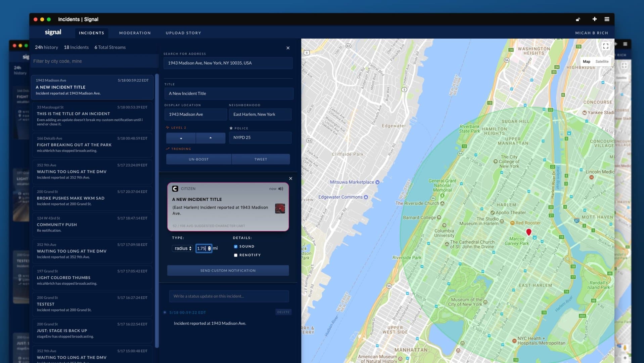Click the plus icon top right
The width and height of the screenshot is (644, 363).
pos(594,19)
